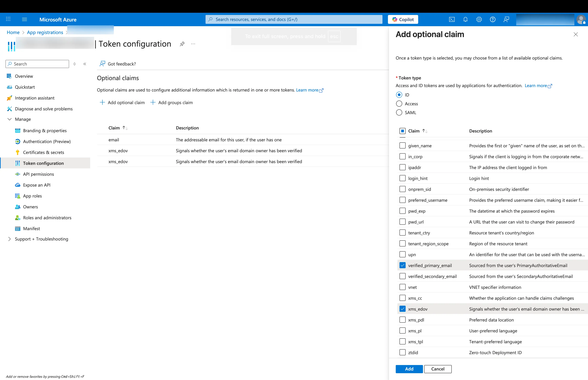Viewport: 588px width, 380px height.
Task: Open the feedback icon in top bar
Action: [x=506, y=19]
